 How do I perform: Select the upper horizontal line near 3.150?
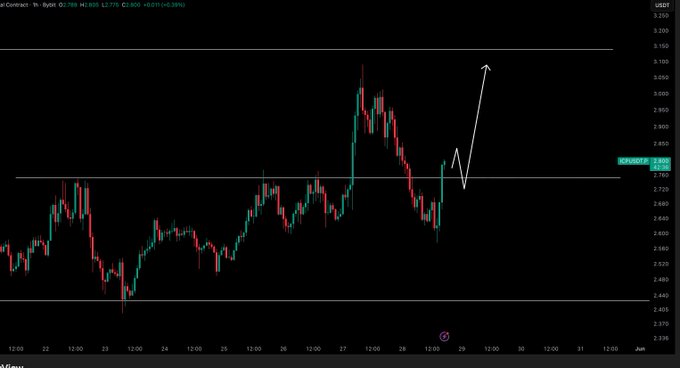point(306,49)
